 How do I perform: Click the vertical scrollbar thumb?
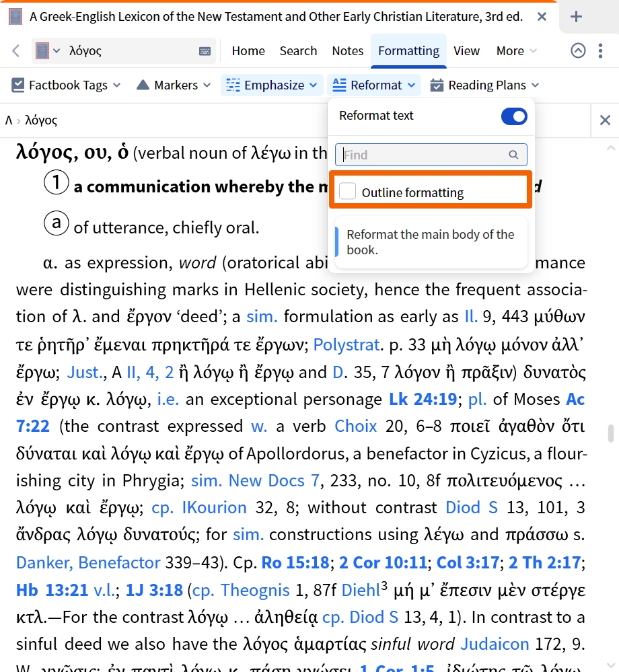click(611, 433)
